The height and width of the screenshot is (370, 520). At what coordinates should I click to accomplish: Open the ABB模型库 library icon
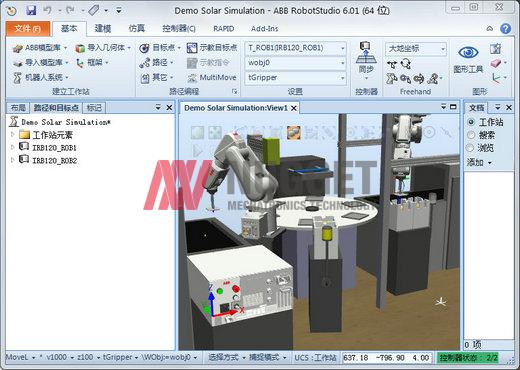point(17,48)
